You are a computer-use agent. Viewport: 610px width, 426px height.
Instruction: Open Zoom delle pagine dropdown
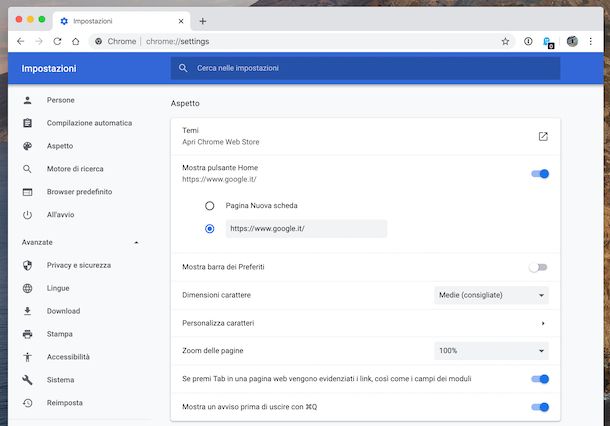pos(491,351)
